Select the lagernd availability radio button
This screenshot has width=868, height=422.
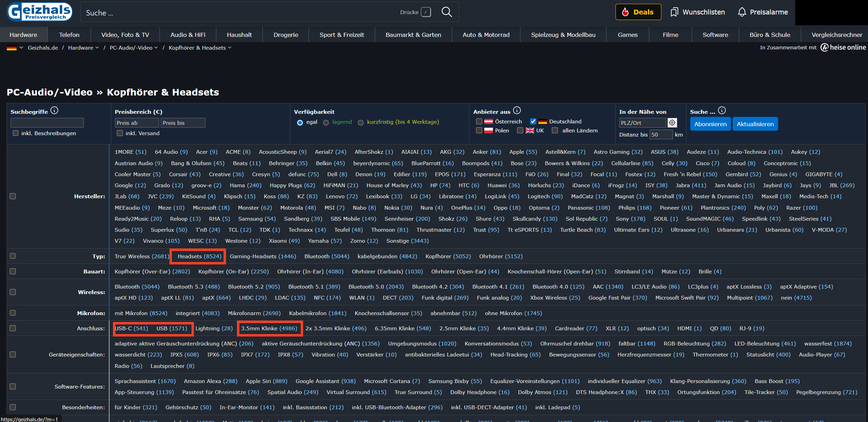pos(326,122)
